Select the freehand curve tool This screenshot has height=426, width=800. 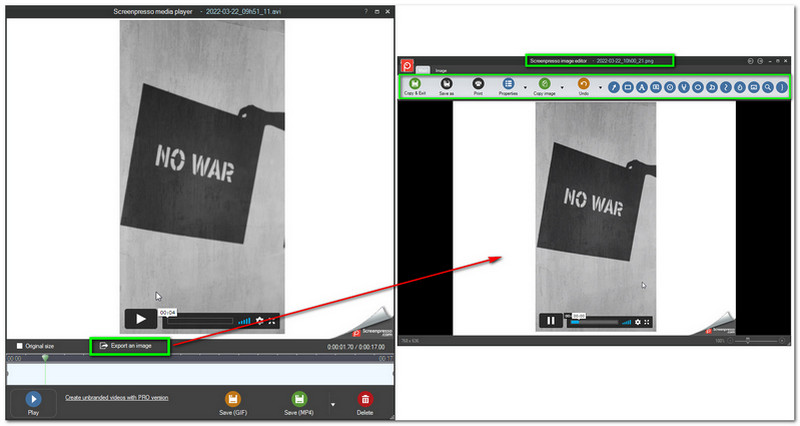pos(726,87)
